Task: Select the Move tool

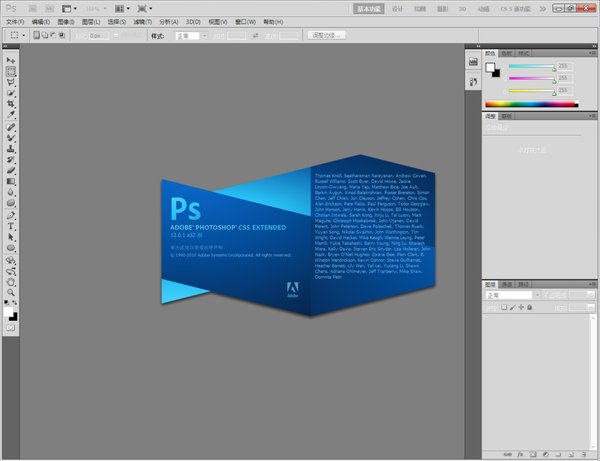Action: [11, 61]
